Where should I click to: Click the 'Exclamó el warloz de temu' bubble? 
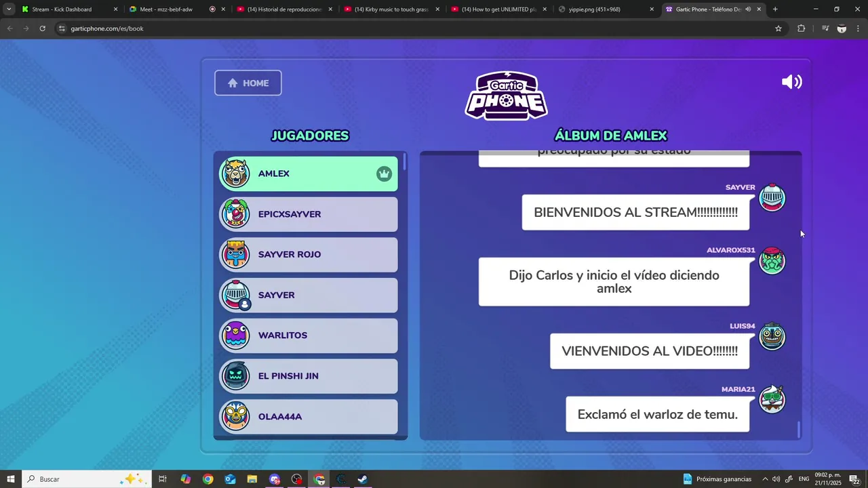(657, 414)
